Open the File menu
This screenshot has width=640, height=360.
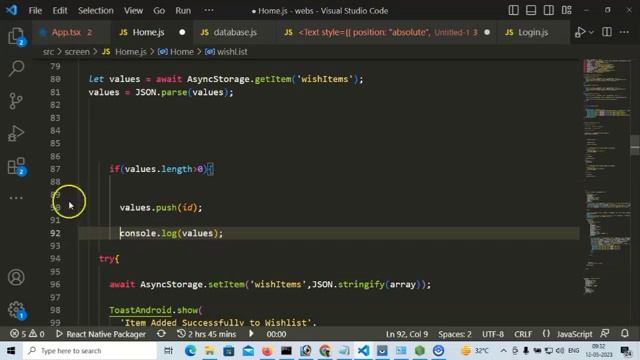(x=35, y=11)
